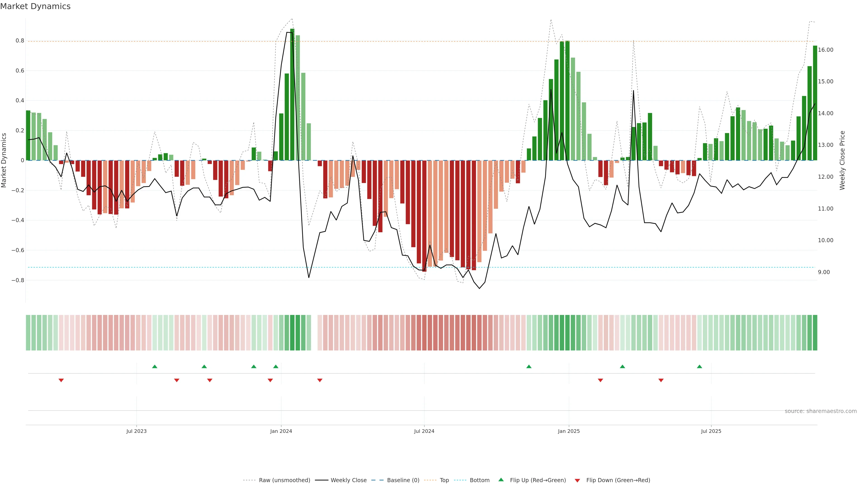Click the last red flip-down marker, before Jul 2025
Image resolution: width=868 pixels, height=488 pixels.
pyautogui.click(x=661, y=380)
